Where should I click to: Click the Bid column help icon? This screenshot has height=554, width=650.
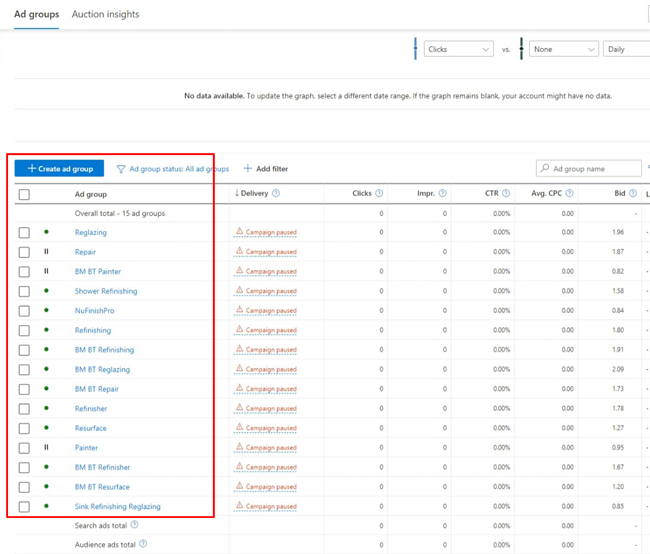point(633,193)
